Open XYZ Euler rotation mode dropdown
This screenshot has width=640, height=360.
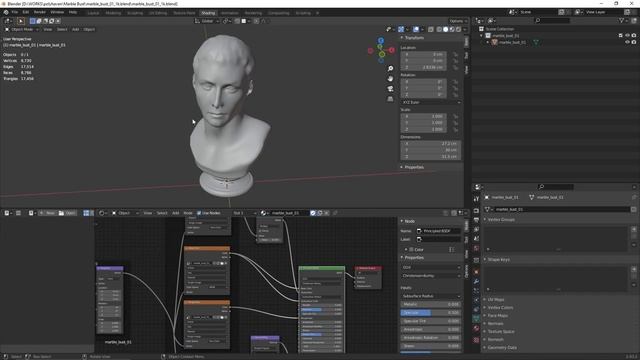click(x=431, y=102)
